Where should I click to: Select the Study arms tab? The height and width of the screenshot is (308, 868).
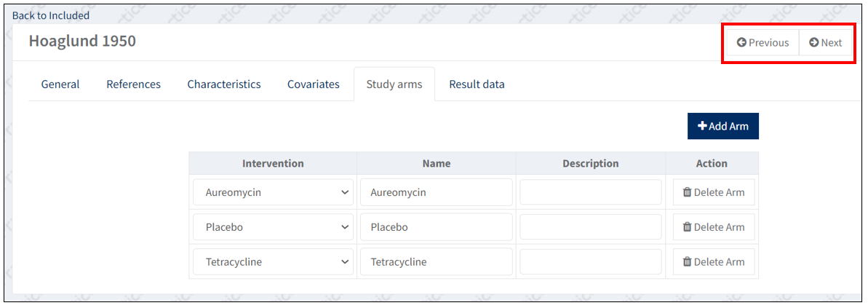394,84
